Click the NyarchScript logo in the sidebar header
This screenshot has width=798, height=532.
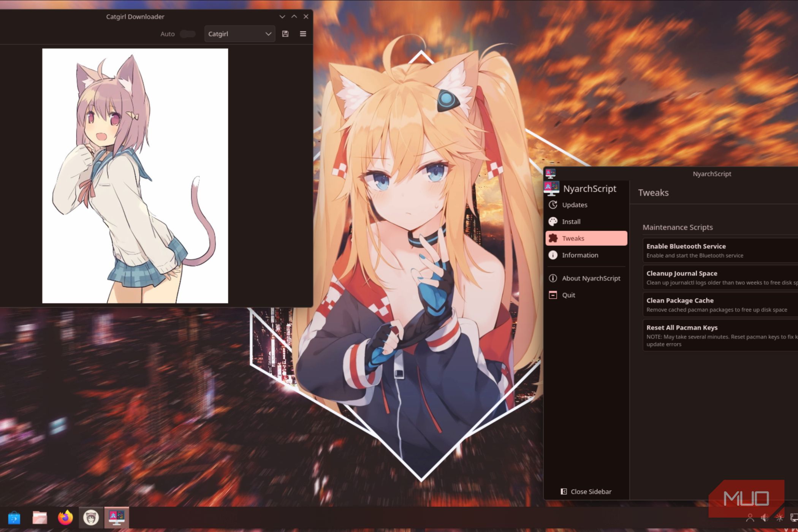pyautogui.click(x=551, y=188)
